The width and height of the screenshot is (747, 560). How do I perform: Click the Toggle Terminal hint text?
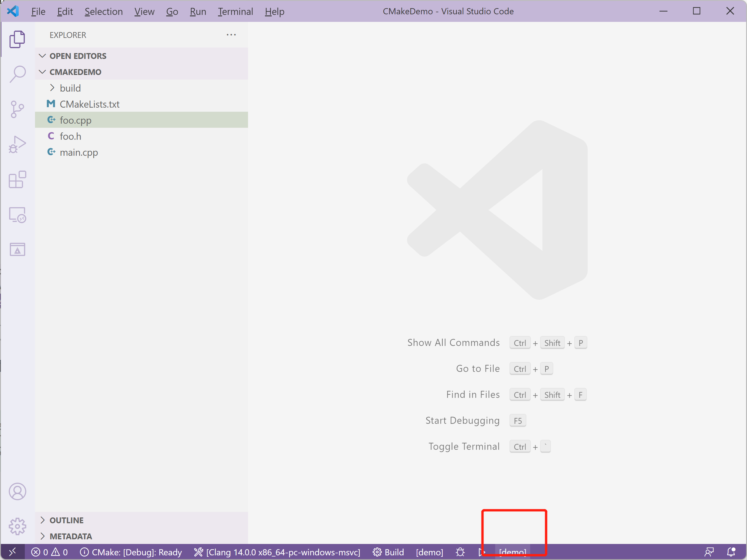(464, 447)
